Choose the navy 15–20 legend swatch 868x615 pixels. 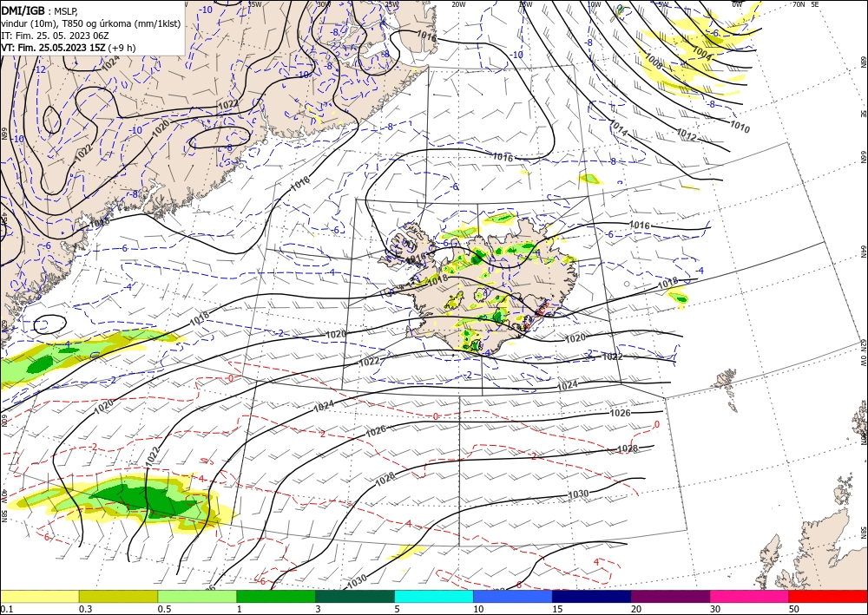(x=591, y=596)
